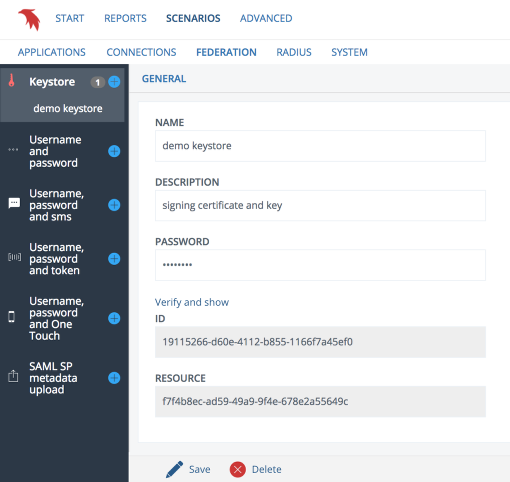This screenshot has height=482, width=510.
Task: Add a Username and password scenario
Action: (x=114, y=151)
